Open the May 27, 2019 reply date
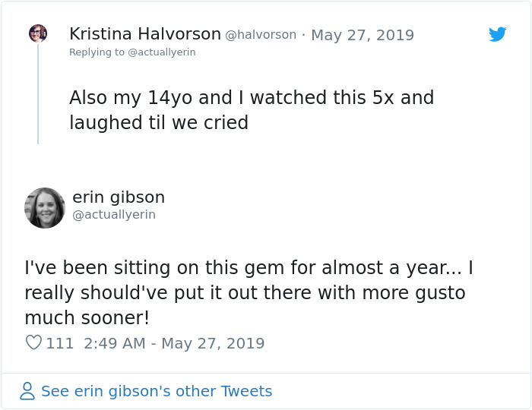The image size is (532, 410). click(363, 35)
